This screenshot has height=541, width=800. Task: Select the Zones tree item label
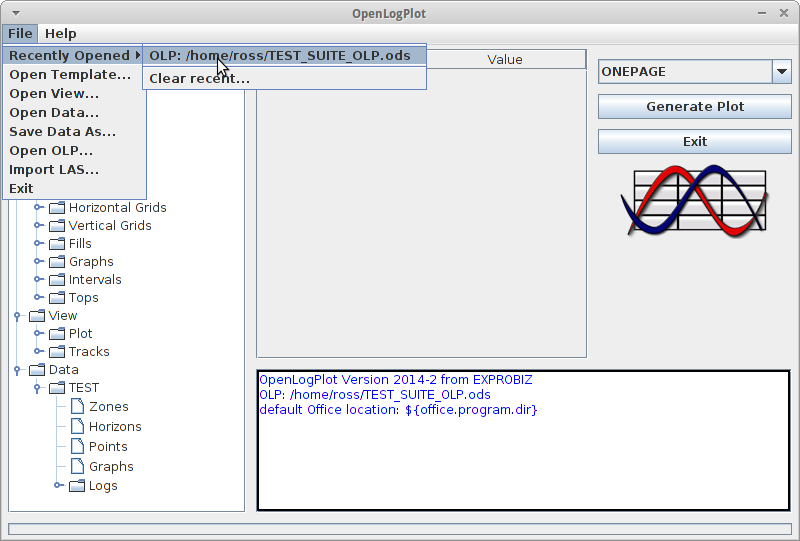coord(109,407)
